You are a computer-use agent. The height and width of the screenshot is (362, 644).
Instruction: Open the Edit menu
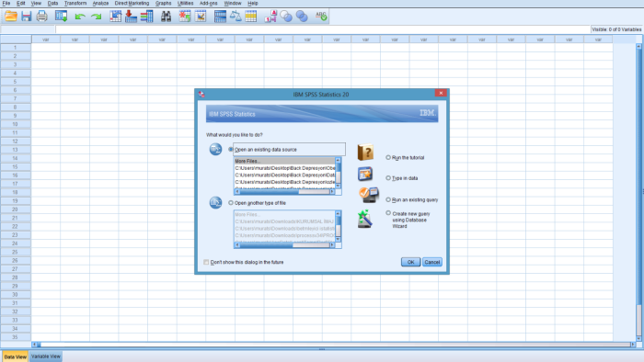pyautogui.click(x=20, y=4)
